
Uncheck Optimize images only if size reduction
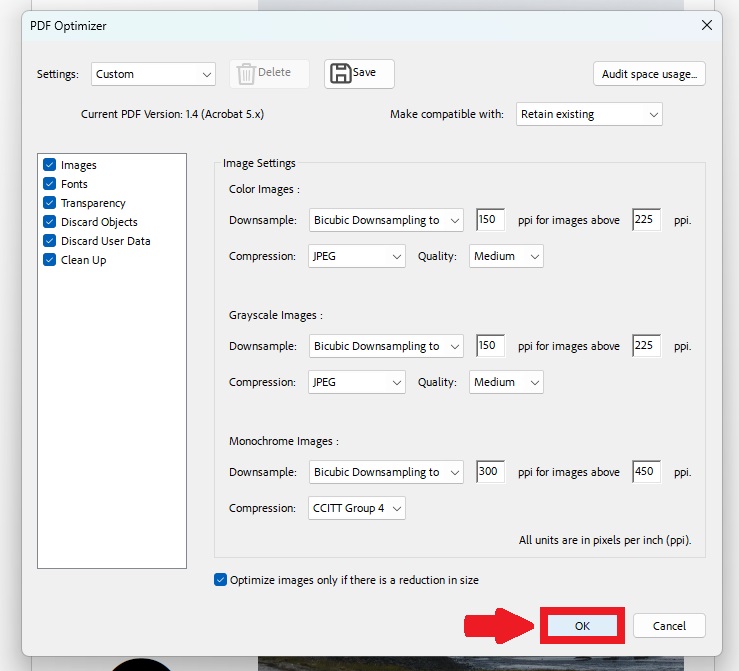tap(220, 580)
